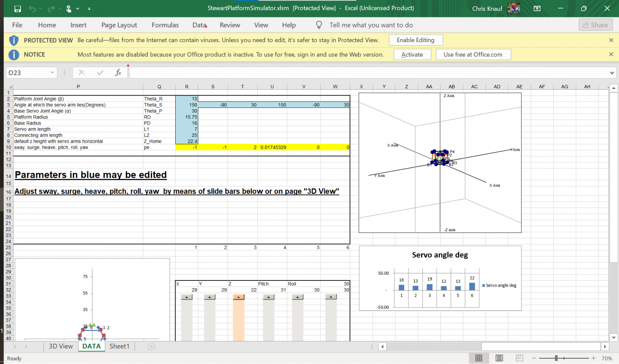
Task: Dismiss the Notice message bar
Action: [x=611, y=55]
